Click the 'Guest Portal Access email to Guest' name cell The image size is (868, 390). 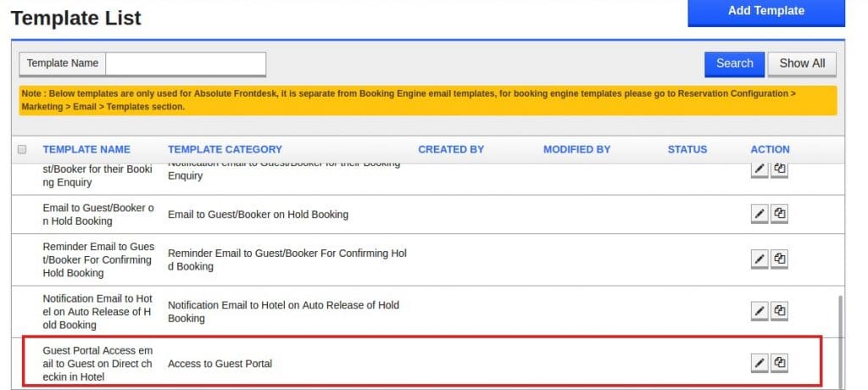(97, 364)
